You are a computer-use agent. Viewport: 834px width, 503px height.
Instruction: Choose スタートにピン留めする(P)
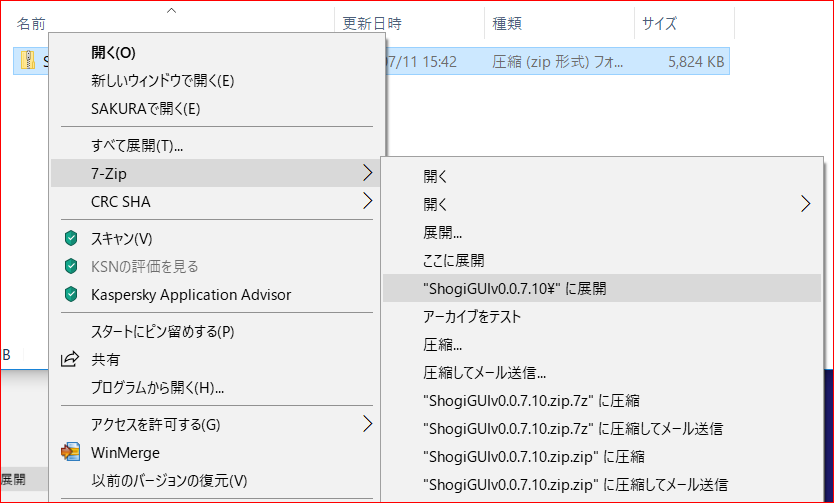coord(217,332)
